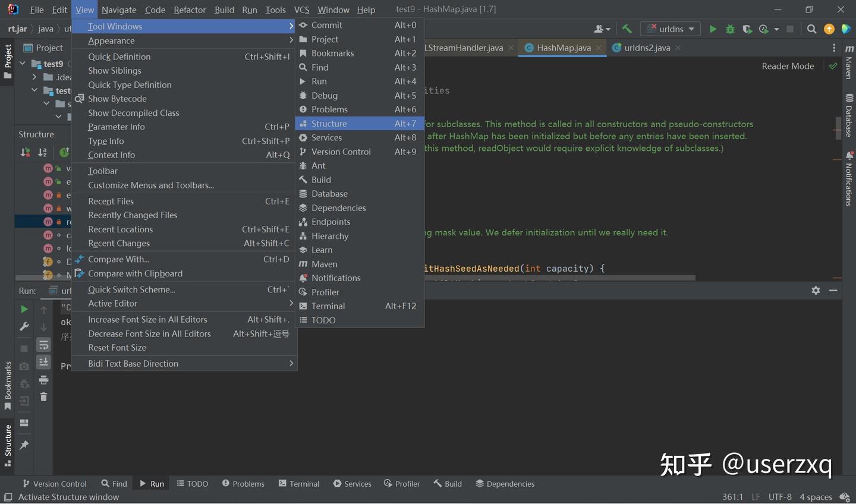
Task: Open Search Everywhere via the magnifier icon
Action: [x=811, y=29]
